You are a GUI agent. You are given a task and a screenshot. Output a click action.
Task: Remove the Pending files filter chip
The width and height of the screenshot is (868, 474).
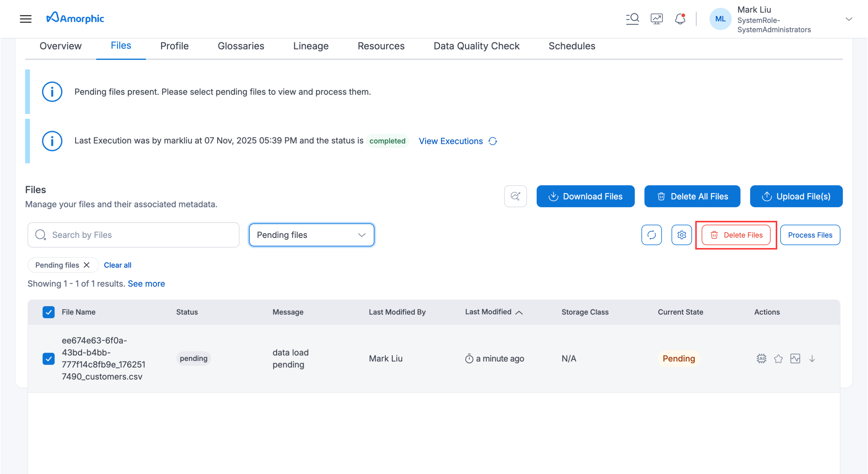coord(86,265)
